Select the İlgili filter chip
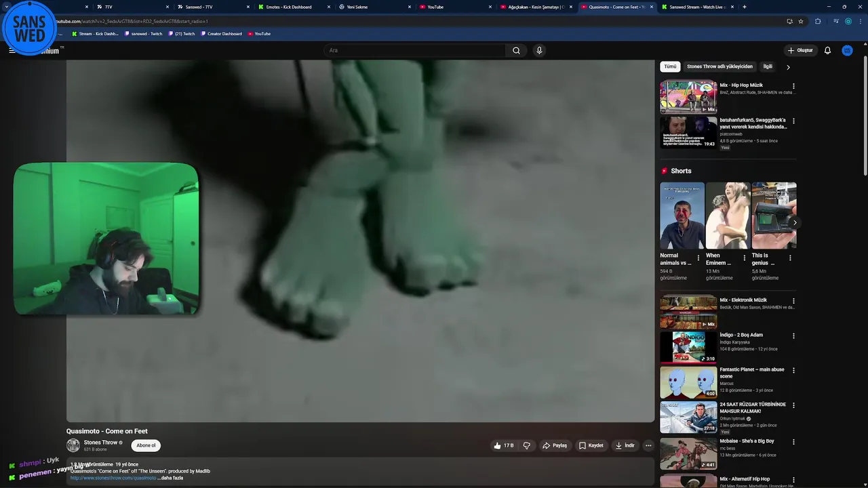The width and height of the screenshot is (868, 488). tap(768, 66)
